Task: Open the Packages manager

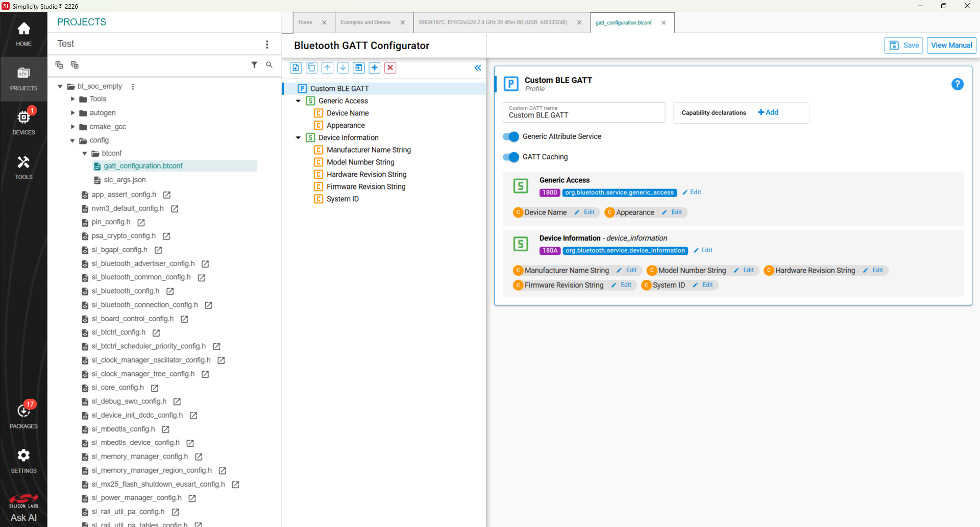Action: coord(23,415)
